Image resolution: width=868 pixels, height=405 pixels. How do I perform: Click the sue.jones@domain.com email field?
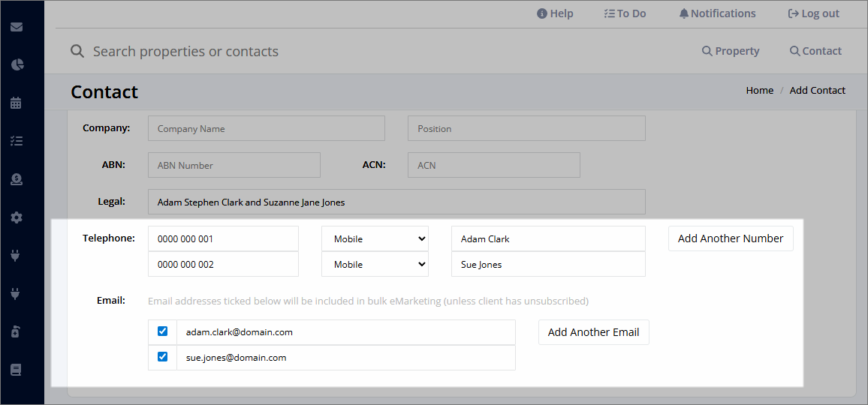(346, 358)
